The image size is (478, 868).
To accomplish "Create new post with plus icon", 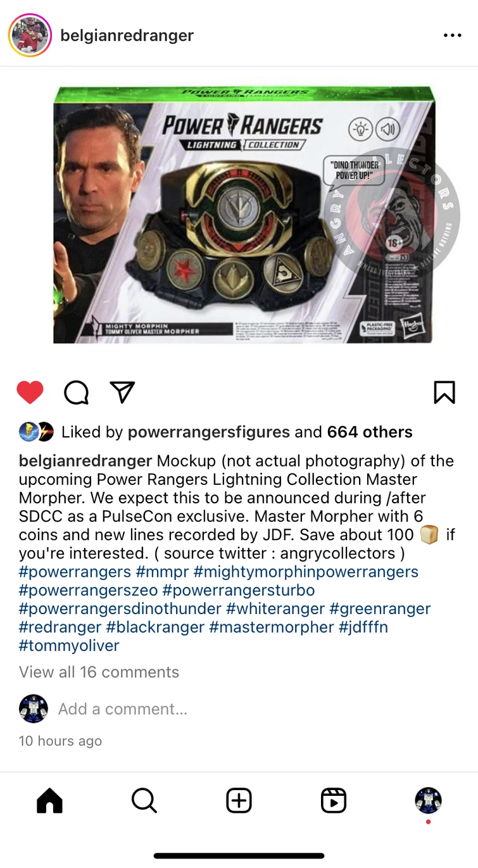I will click(239, 801).
